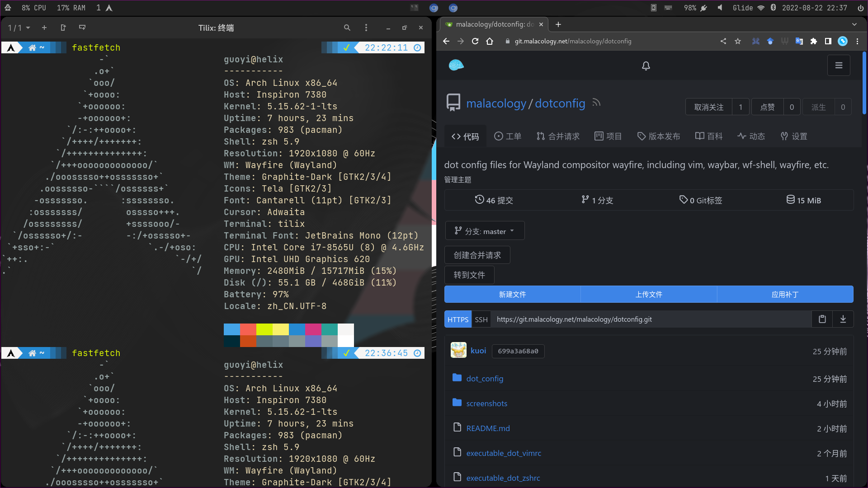
Task: Switch to the 项目 tab
Action: 608,136
